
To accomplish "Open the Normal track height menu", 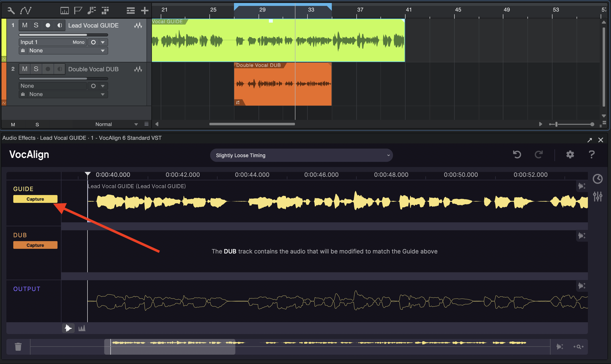I will (x=116, y=124).
